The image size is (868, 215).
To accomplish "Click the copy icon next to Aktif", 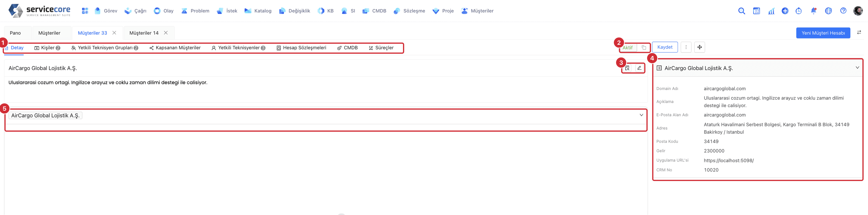I will point(644,48).
